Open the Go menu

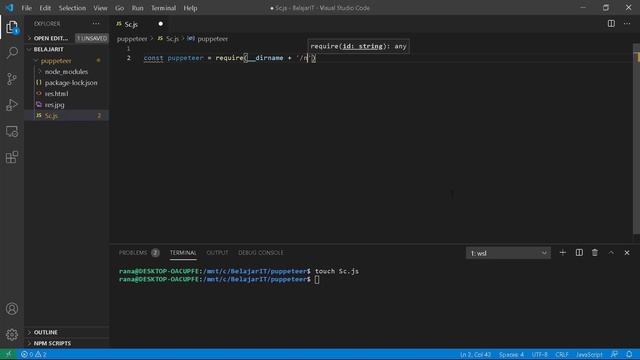coord(119,8)
